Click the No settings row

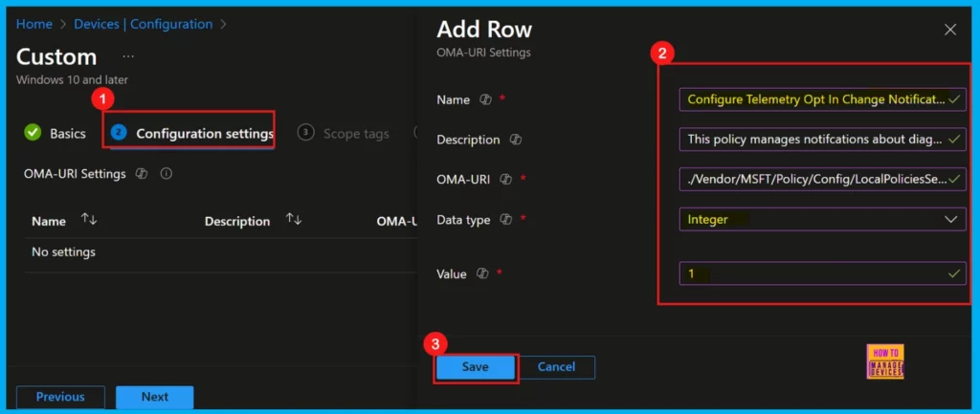tap(222, 252)
